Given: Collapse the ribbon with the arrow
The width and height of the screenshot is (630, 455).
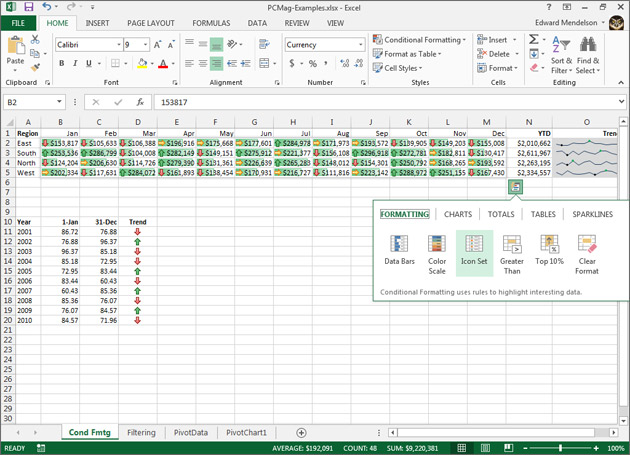Looking at the screenshot, I should point(621,82).
